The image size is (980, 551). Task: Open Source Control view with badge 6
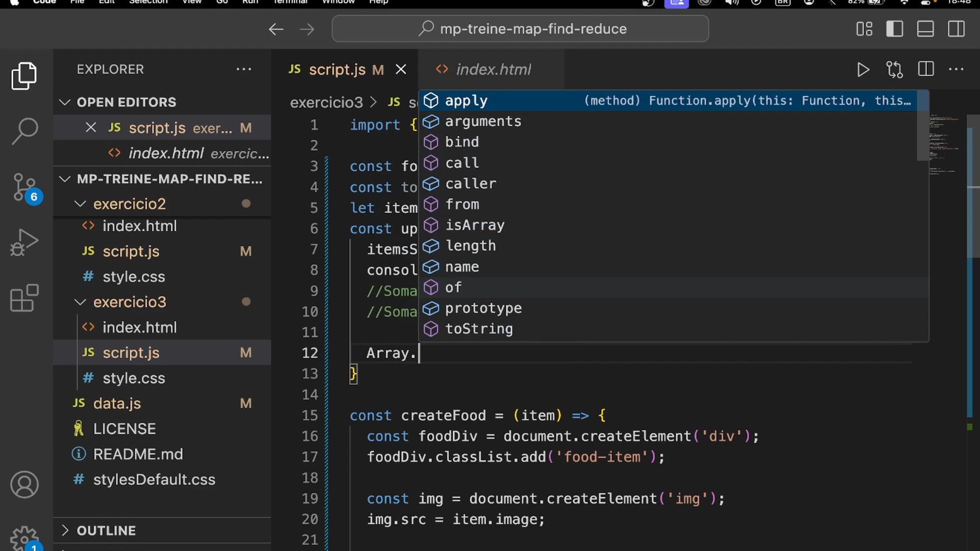click(24, 187)
